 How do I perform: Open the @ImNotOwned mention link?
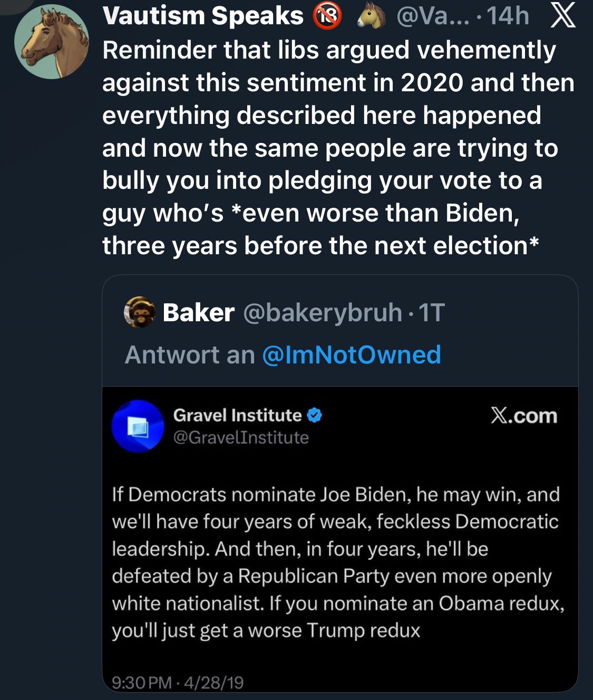point(351,354)
